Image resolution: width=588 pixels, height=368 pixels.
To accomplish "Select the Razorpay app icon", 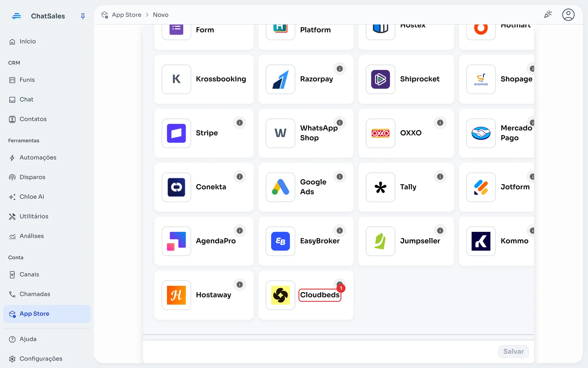I will [280, 79].
